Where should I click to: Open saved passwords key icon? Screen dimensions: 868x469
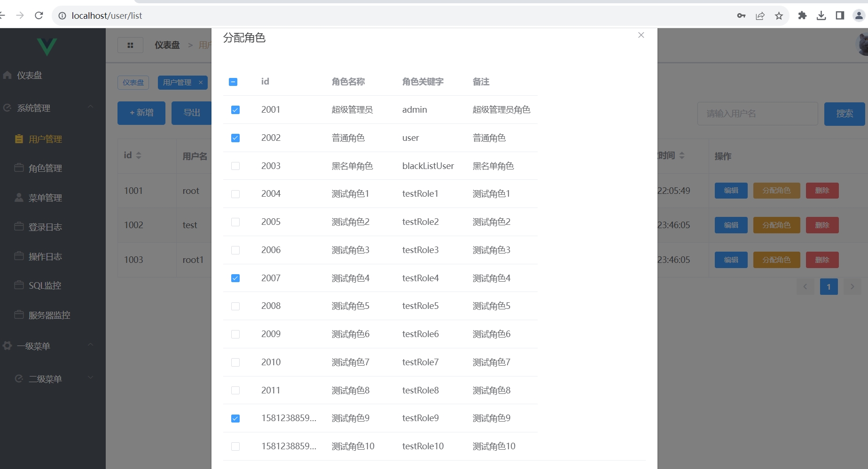741,15
